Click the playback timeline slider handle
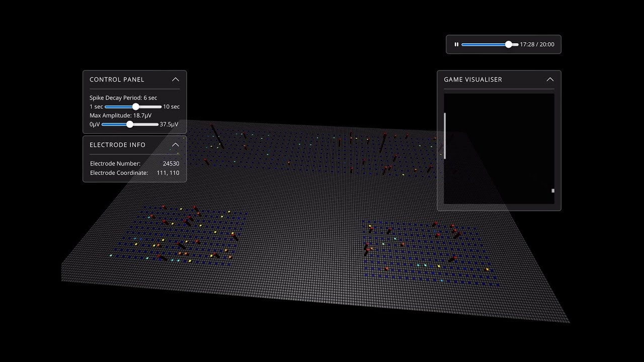 pyautogui.click(x=508, y=44)
